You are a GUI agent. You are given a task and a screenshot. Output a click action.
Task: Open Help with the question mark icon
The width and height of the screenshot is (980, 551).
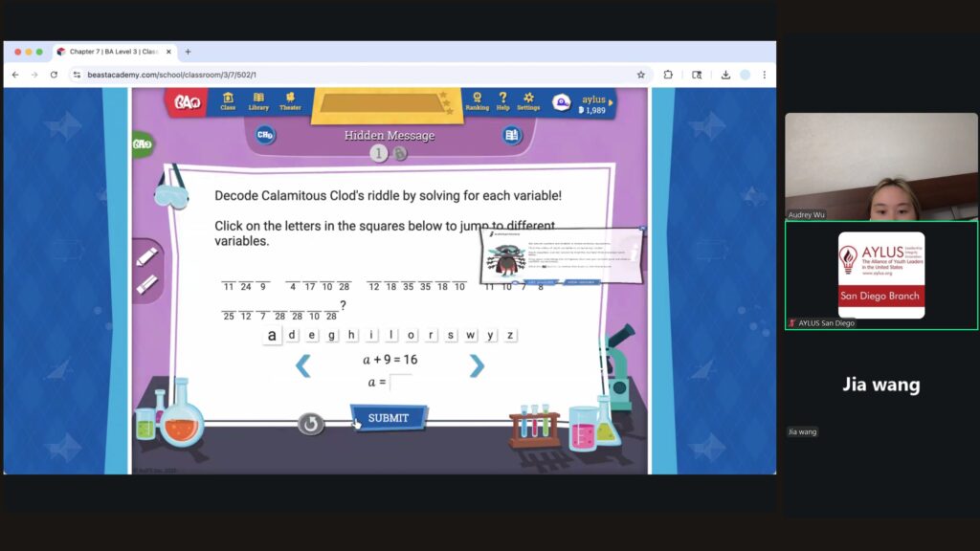(x=502, y=100)
